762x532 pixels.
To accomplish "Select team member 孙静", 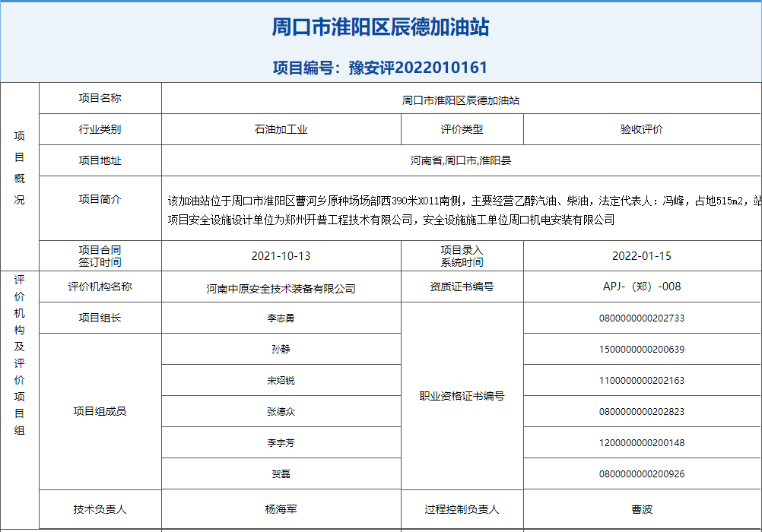I will click(x=281, y=350).
